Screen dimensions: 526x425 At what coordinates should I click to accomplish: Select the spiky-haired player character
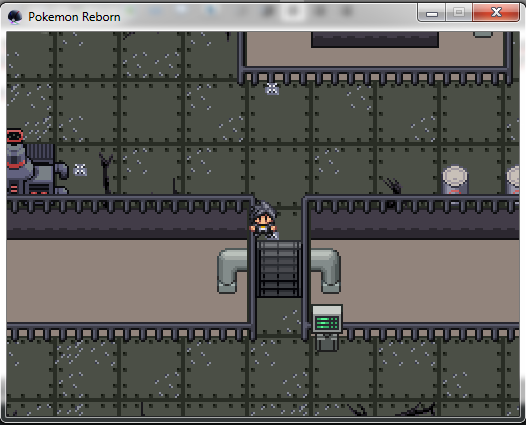[x=264, y=220]
